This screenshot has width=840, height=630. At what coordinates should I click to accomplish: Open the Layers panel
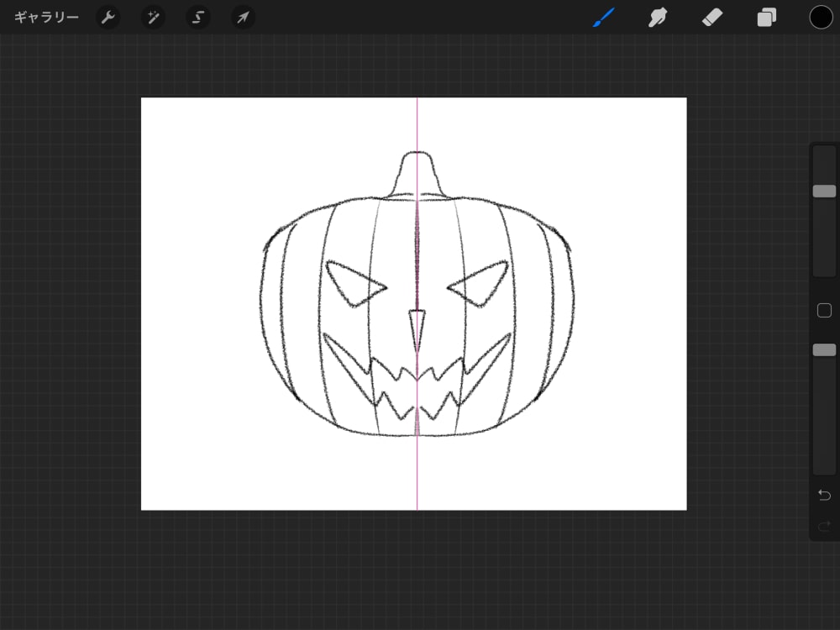[766, 17]
